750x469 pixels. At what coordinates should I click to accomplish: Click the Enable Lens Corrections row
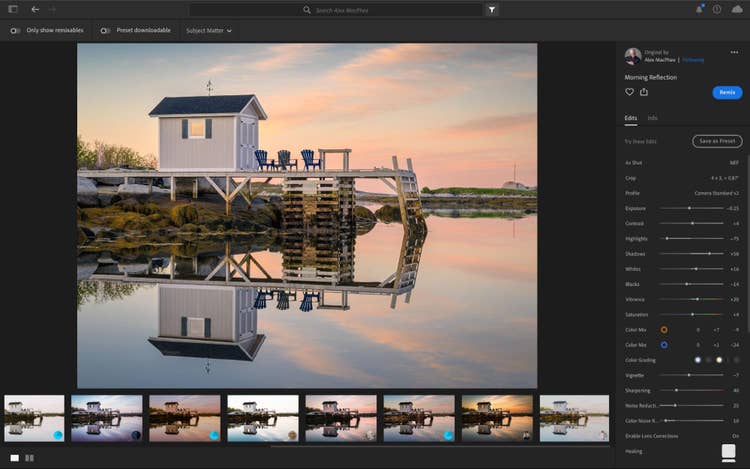click(682, 436)
